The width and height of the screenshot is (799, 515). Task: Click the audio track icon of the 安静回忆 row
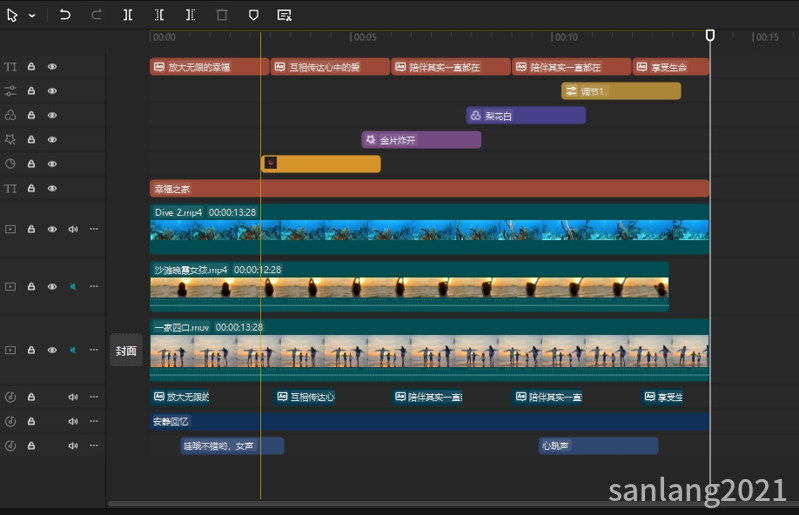[x=10, y=421]
